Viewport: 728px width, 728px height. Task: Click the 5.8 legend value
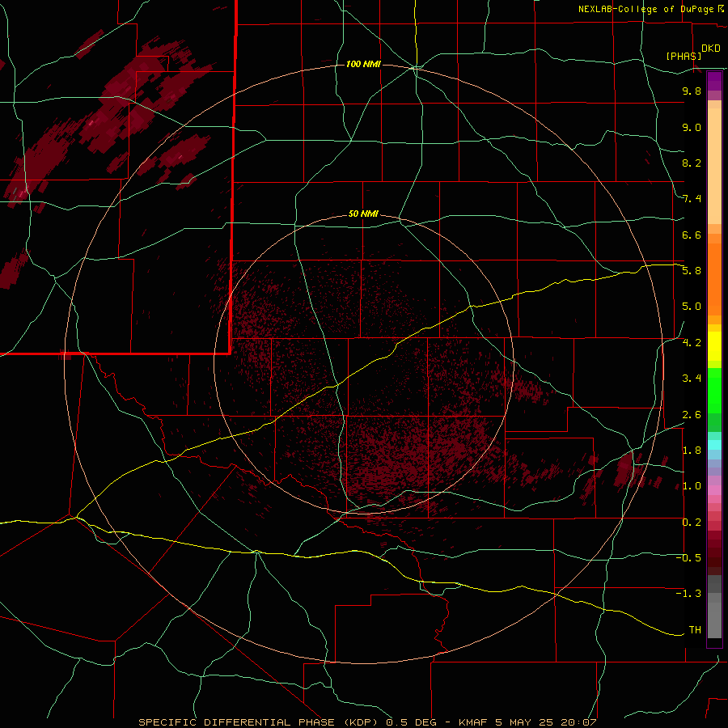692,271
